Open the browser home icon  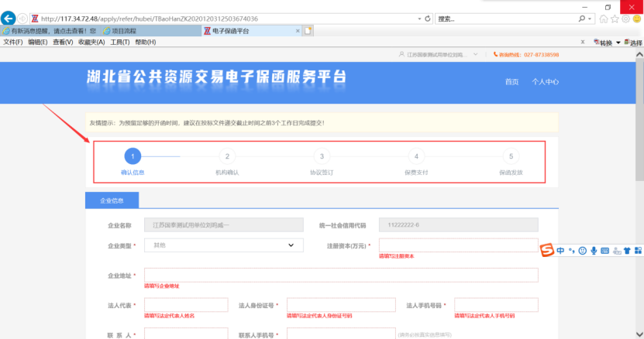(604, 19)
